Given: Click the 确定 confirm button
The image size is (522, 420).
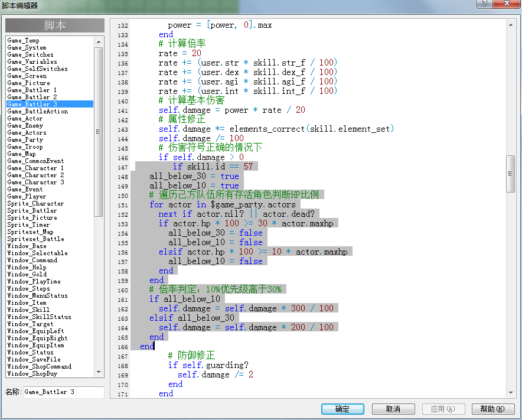Looking at the screenshot, I should 342,409.
